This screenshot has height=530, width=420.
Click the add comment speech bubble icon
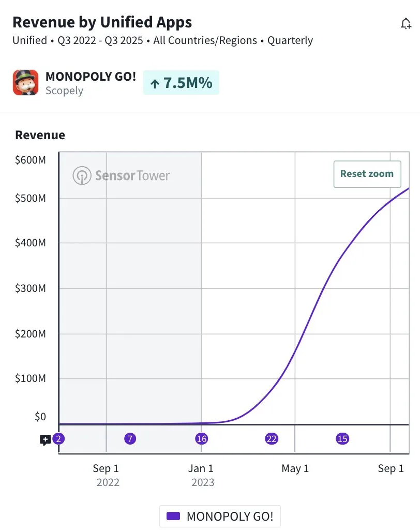tap(46, 440)
